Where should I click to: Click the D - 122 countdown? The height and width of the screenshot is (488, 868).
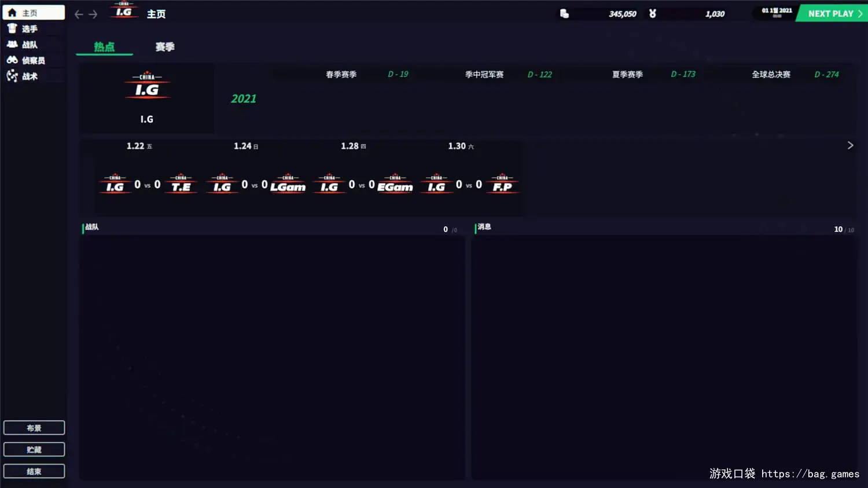pos(540,74)
